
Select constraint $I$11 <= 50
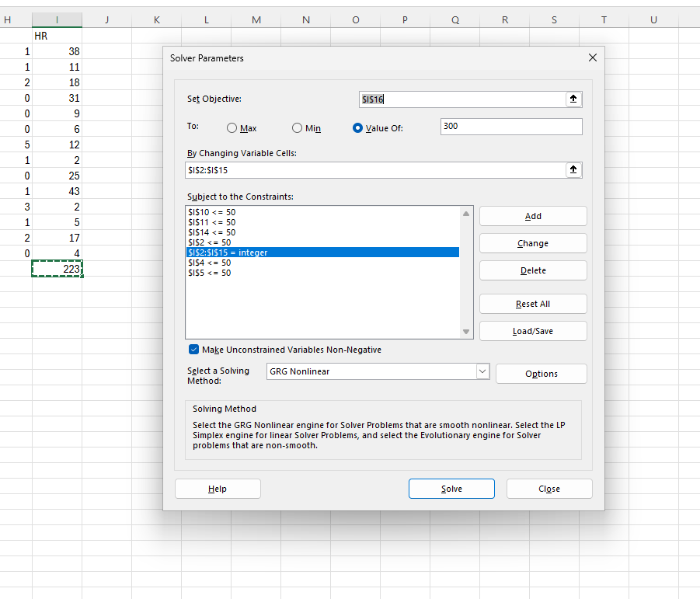(x=322, y=222)
